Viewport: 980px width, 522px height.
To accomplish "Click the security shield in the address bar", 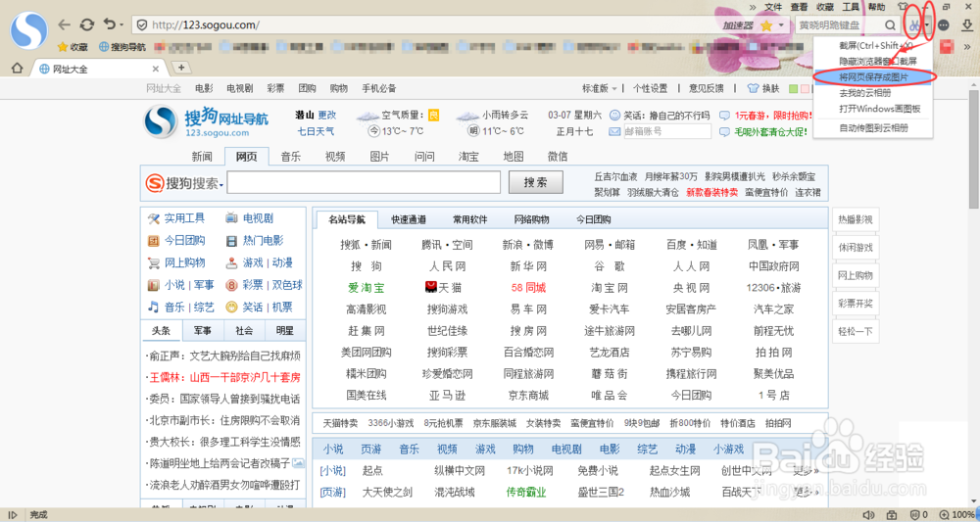I will pos(142,25).
